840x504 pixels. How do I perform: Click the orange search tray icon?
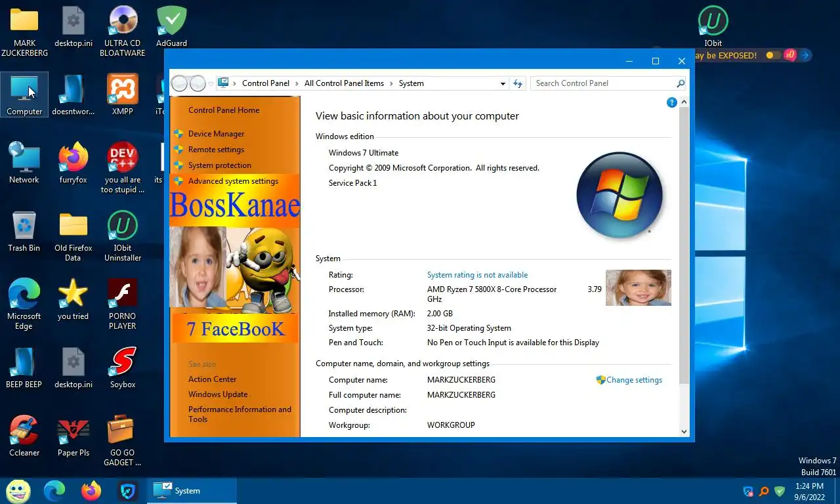coord(764,491)
